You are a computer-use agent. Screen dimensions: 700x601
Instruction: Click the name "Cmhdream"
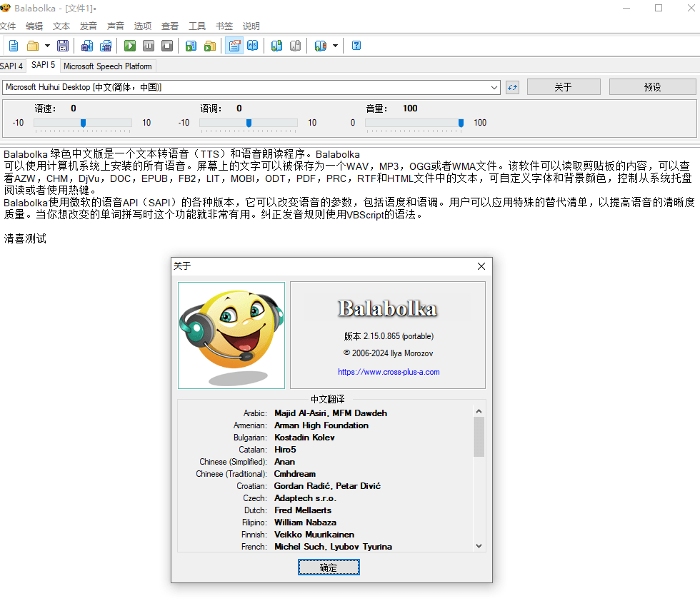click(x=294, y=474)
